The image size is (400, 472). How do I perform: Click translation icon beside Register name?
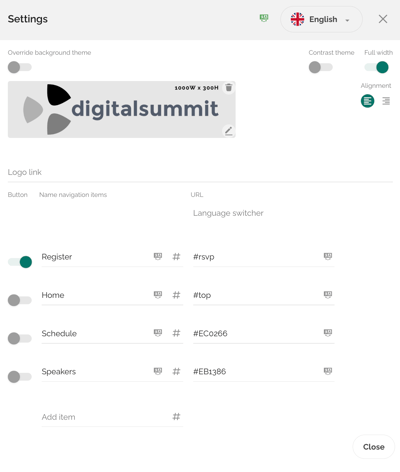[158, 256]
